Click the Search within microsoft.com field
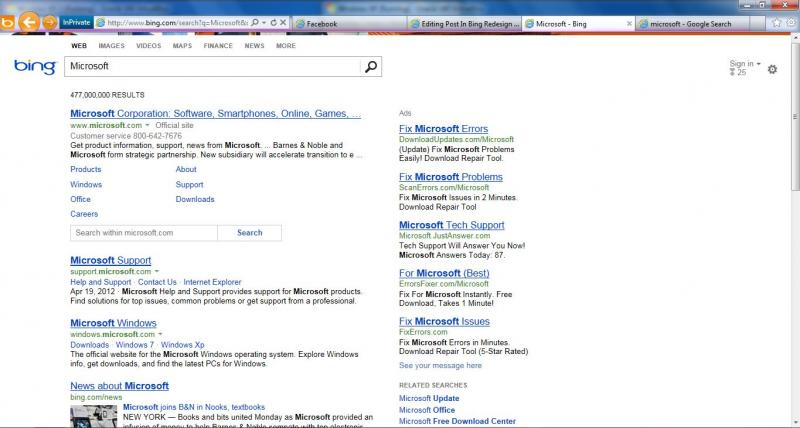Screen dimensions: 800x428 144,233
